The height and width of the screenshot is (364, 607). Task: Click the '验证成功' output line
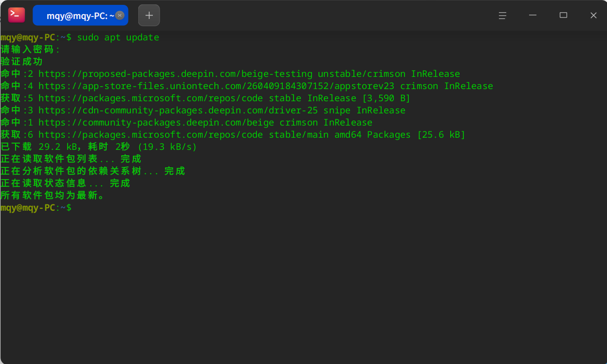click(22, 62)
